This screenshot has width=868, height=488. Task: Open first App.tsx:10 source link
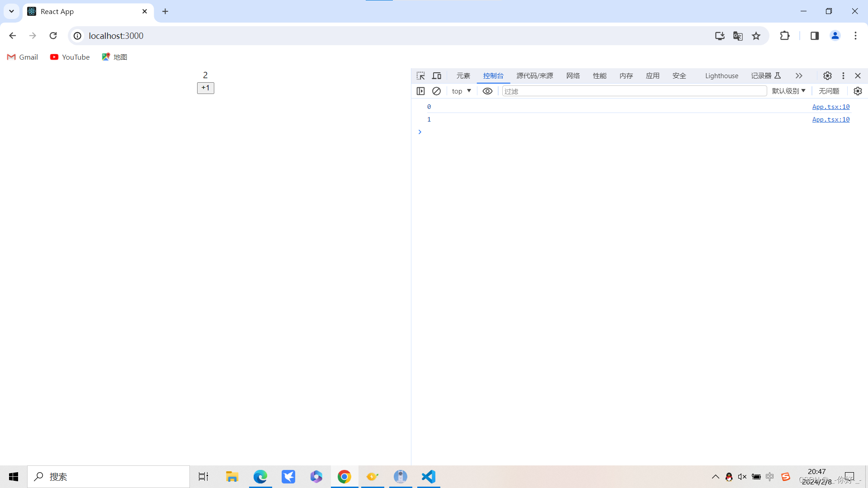[x=830, y=107]
